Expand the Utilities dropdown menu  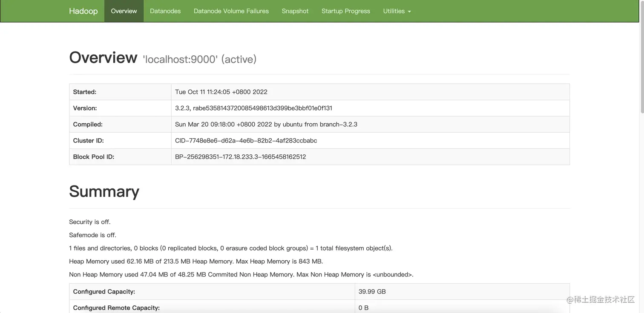[x=397, y=11]
